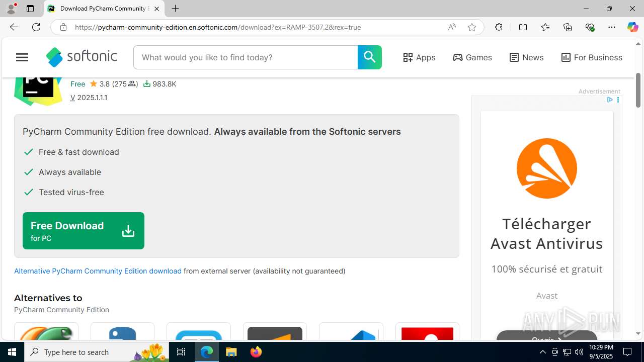Screen dimensions: 644x362
Task: Open the Copilot icon
Action: coord(632,27)
